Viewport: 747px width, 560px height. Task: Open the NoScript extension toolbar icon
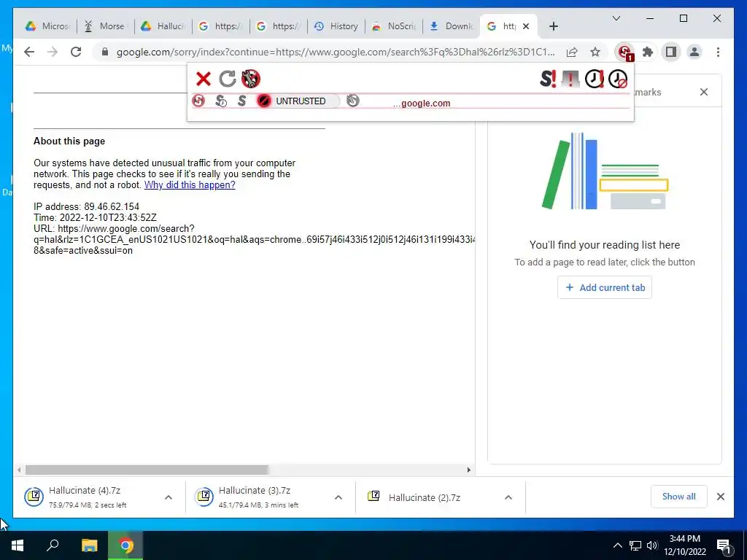click(x=624, y=52)
